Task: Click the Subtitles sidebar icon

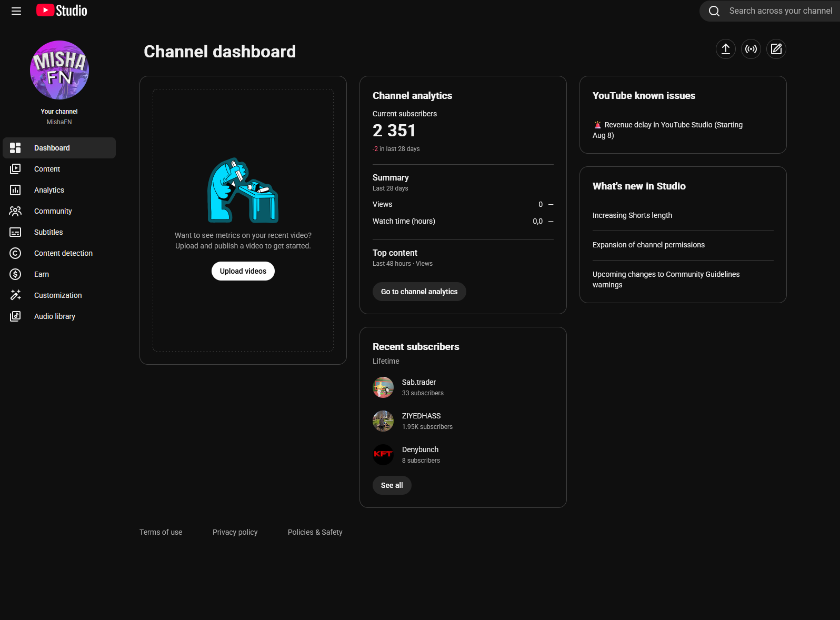Action: click(15, 232)
